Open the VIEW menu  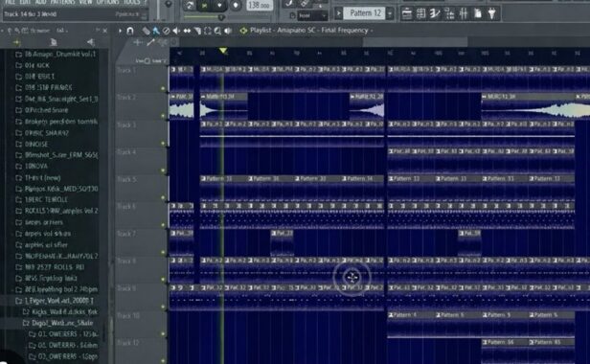[86, 2]
